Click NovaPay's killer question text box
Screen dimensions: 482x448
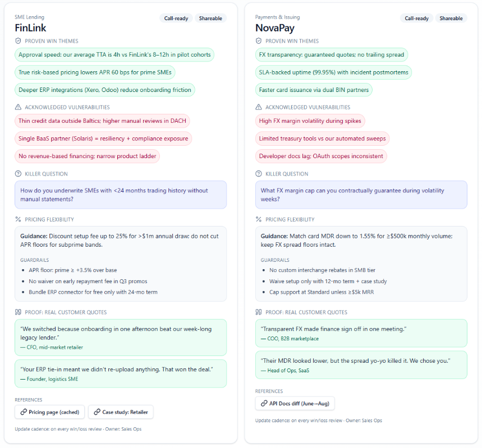coord(361,194)
